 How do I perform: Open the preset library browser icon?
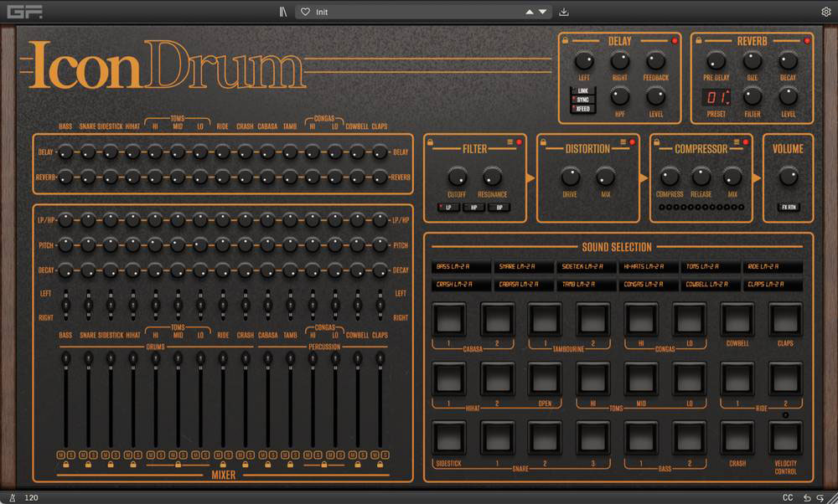(x=282, y=11)
